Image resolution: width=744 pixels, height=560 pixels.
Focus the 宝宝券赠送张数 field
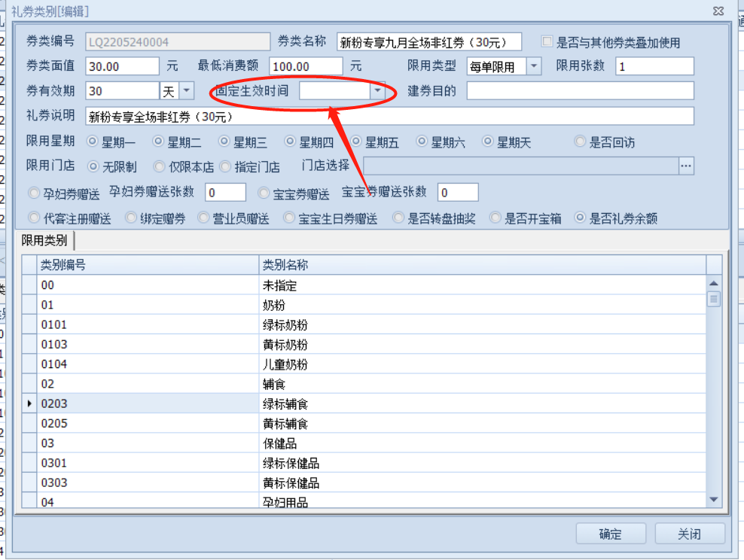coord(457,192)
